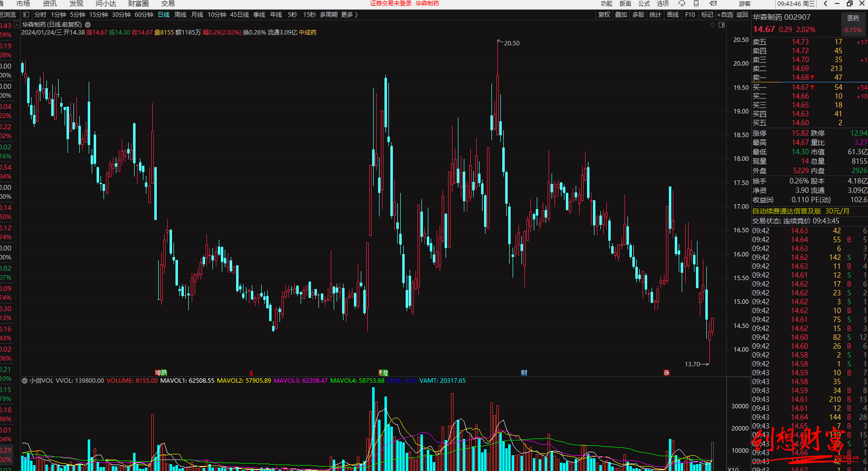Click the 财 marker on the timeline

pos(524,373)
